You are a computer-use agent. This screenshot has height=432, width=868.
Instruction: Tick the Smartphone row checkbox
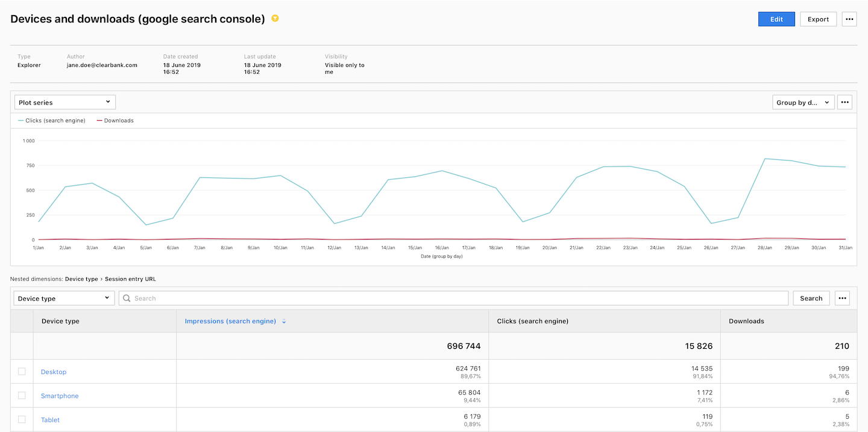coord(22,395)
